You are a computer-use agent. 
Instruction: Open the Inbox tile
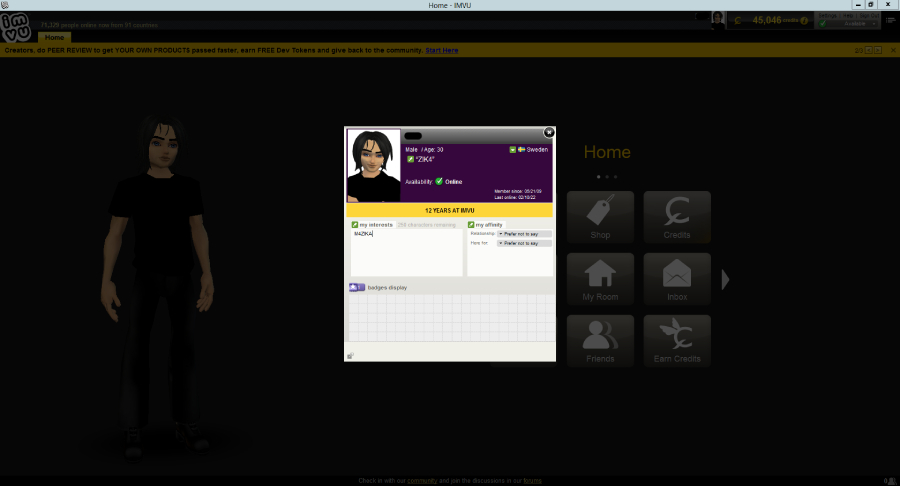tap(677, 279)
